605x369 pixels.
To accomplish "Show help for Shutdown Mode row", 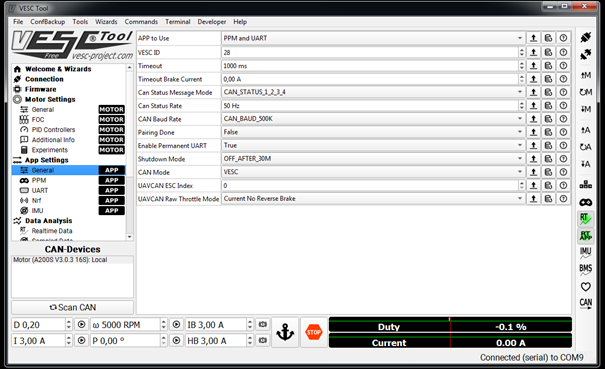I will 563,159.
